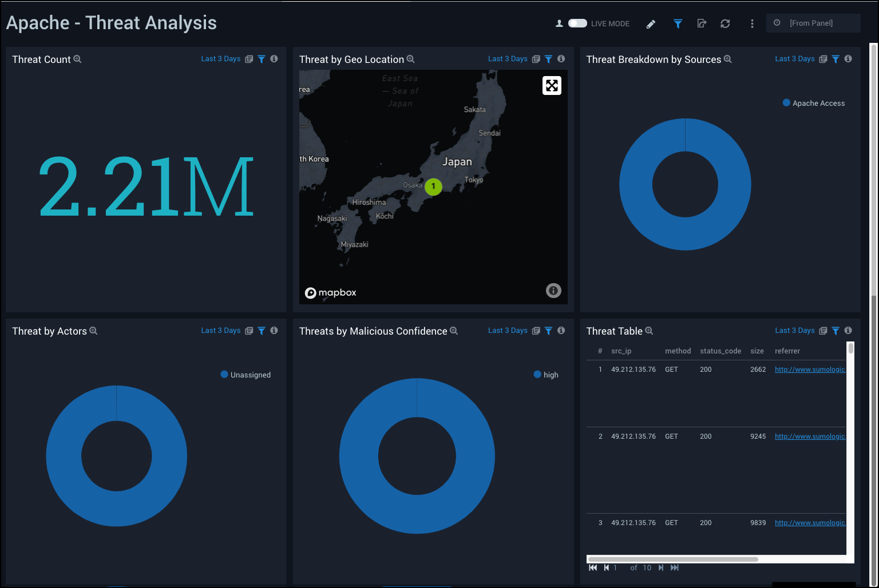
Task: Toggle the LIVE MODE switch
Action: pyautogui.click(x=577, y=23)
